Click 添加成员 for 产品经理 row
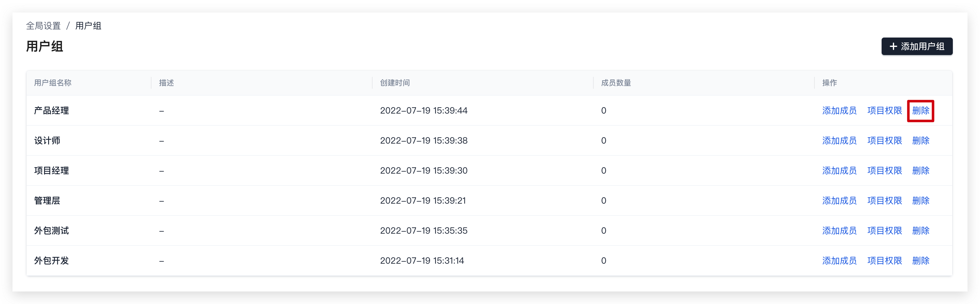Screen dimensions: 980x304 [x=839, y=110]
